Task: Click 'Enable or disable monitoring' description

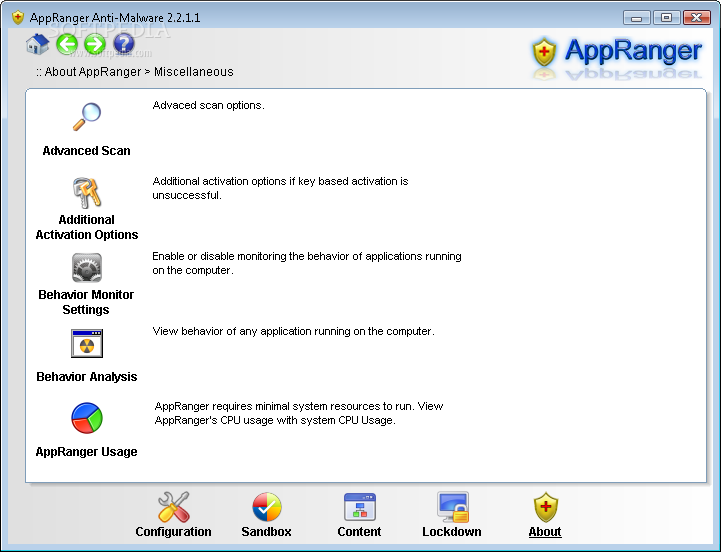Action: tap(307, 263)
